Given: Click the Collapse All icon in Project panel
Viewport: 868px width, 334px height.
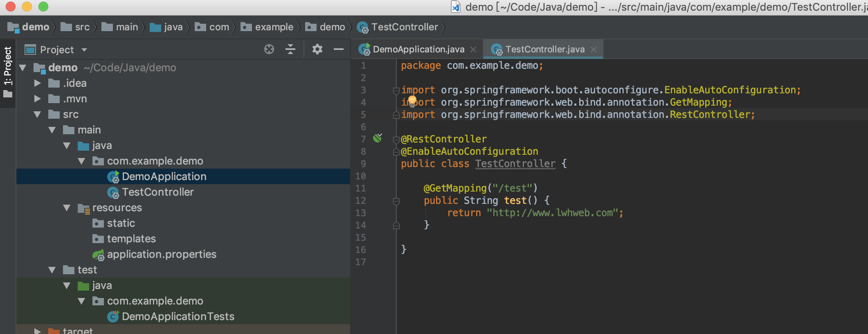Looking at the screenshot, I should 290,50.
